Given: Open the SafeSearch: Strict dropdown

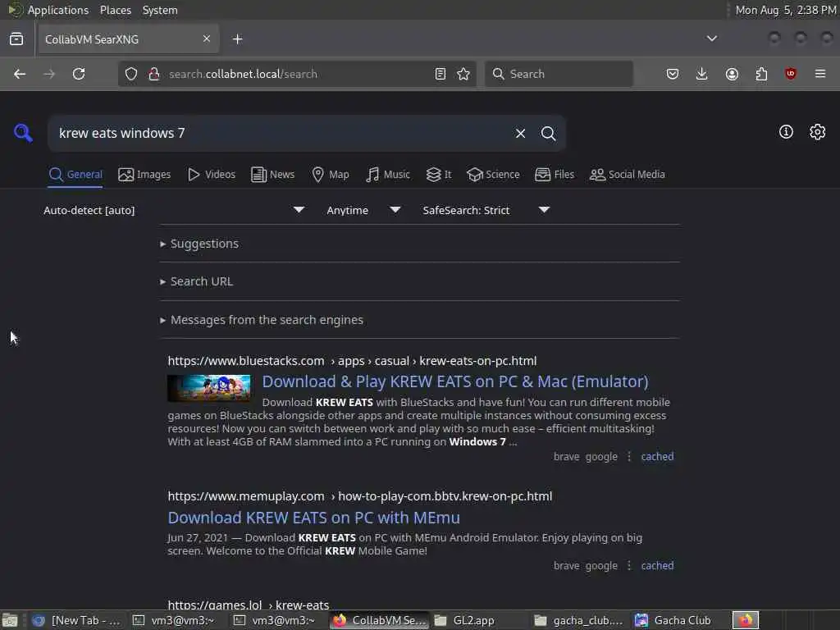Looking at the screenshot, I should pos(486,210).
